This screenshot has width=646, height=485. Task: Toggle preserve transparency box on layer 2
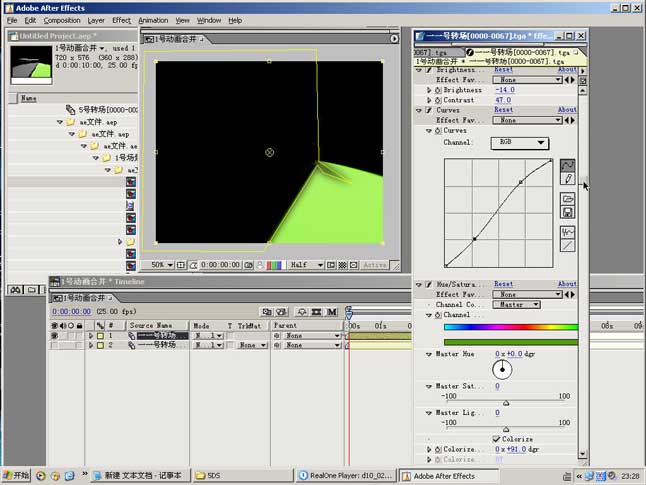(229, 345)
